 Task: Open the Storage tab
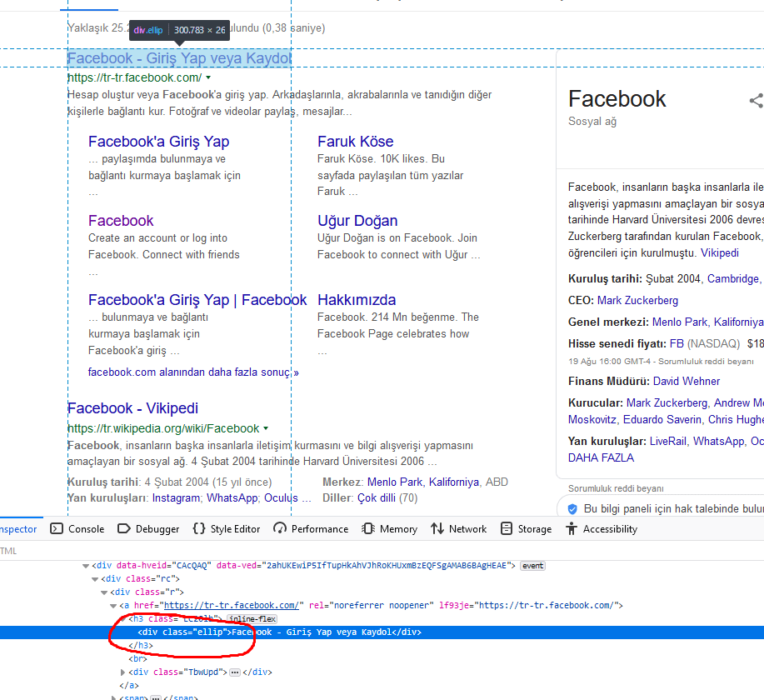tap(527, 529)
